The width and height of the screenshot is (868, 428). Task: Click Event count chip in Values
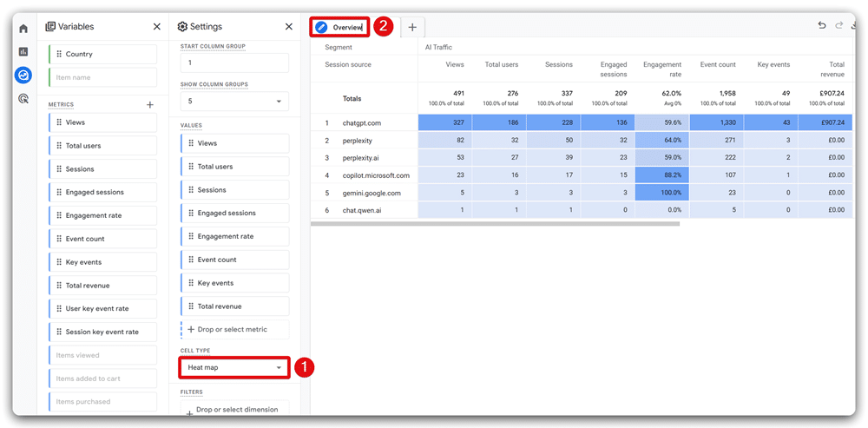click(234, 259)
